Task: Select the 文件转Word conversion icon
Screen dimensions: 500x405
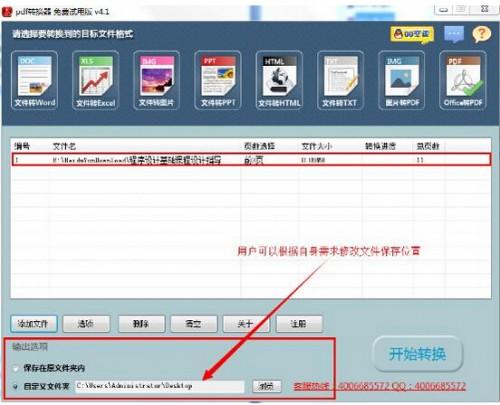Action: coord(34,80)
